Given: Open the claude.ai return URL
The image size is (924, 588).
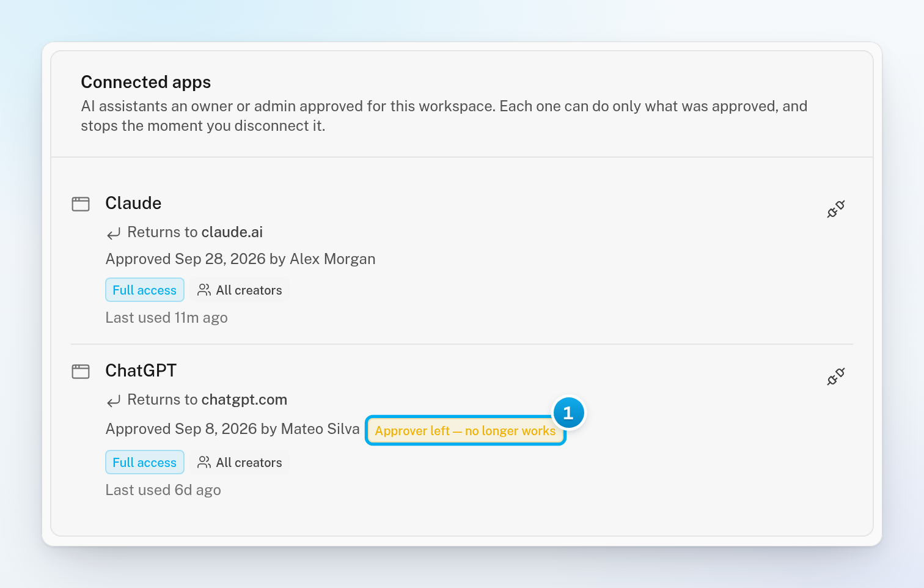Looking at the screenshot, I should (232, 232).
